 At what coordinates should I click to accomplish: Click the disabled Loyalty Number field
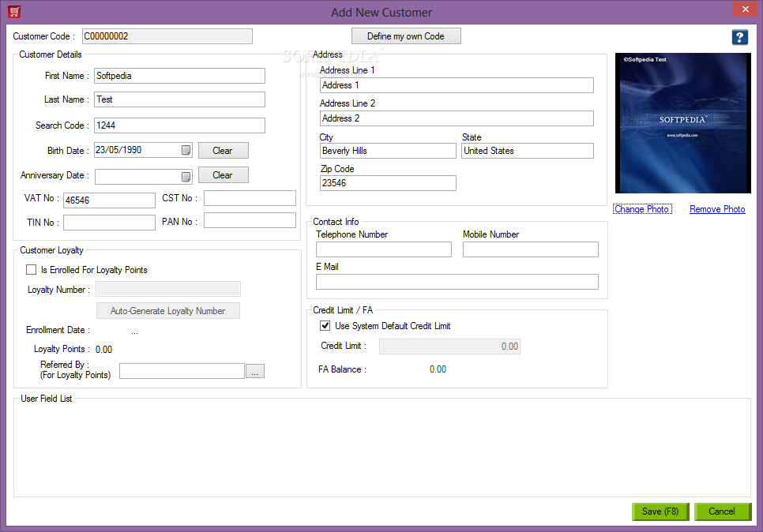tap(168, 289)
